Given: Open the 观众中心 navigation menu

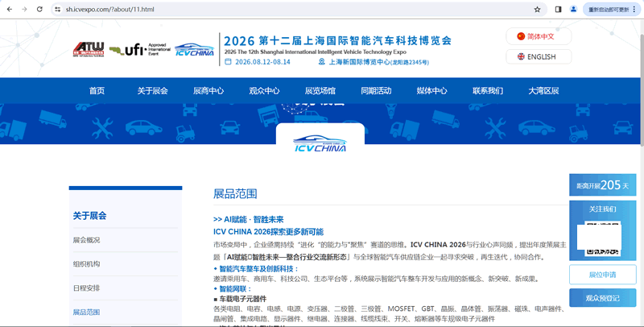Looking at the screenshot, I should (x=264, y=90).
